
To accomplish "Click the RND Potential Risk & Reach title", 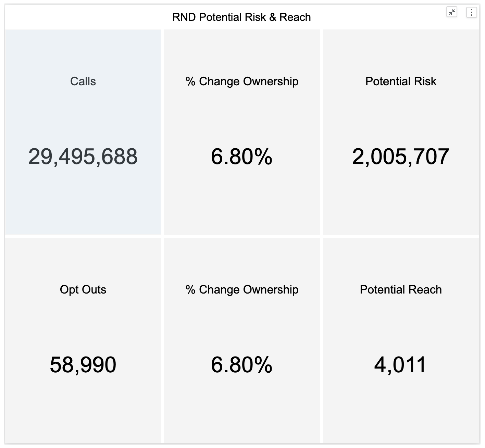I will 241,17.
